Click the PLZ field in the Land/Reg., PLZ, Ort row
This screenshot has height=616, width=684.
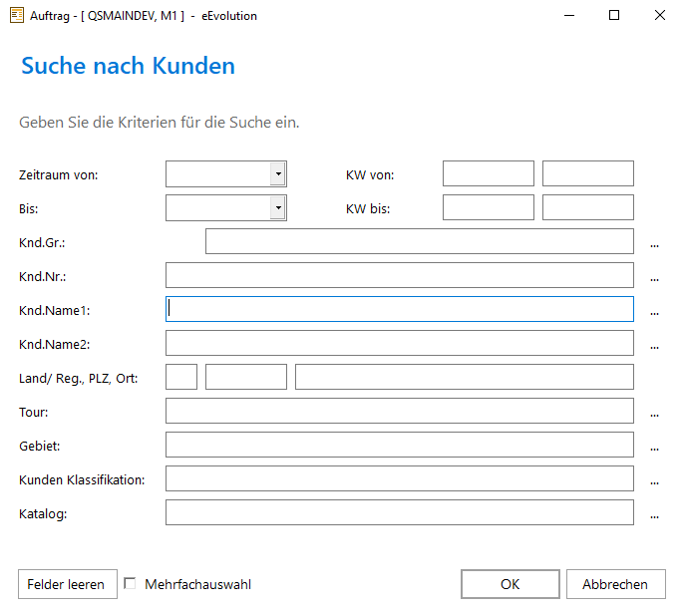pos(246,377)
